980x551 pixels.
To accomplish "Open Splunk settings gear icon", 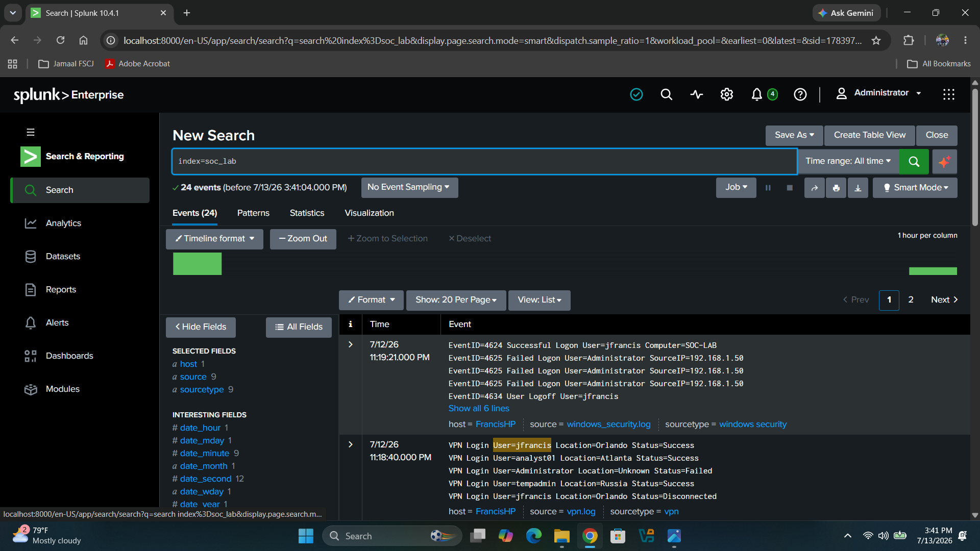I will tap(727, 94).
